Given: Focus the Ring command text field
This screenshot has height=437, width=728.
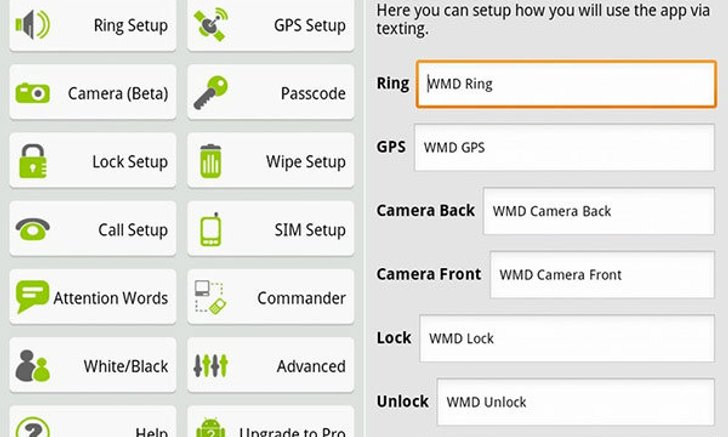Looking at the screenshot, I should pos(566,84).
